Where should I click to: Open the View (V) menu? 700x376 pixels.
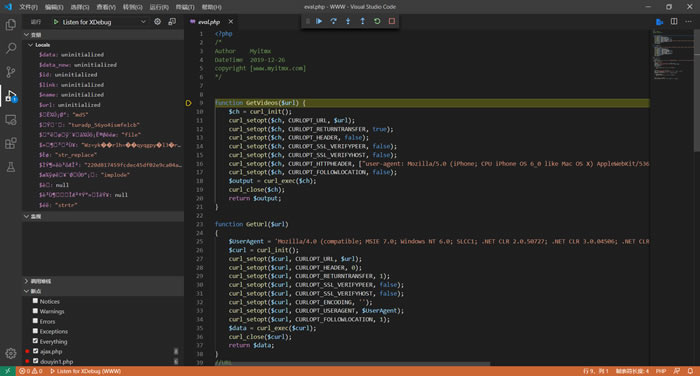pyautogui.click(x=106, y=7)
